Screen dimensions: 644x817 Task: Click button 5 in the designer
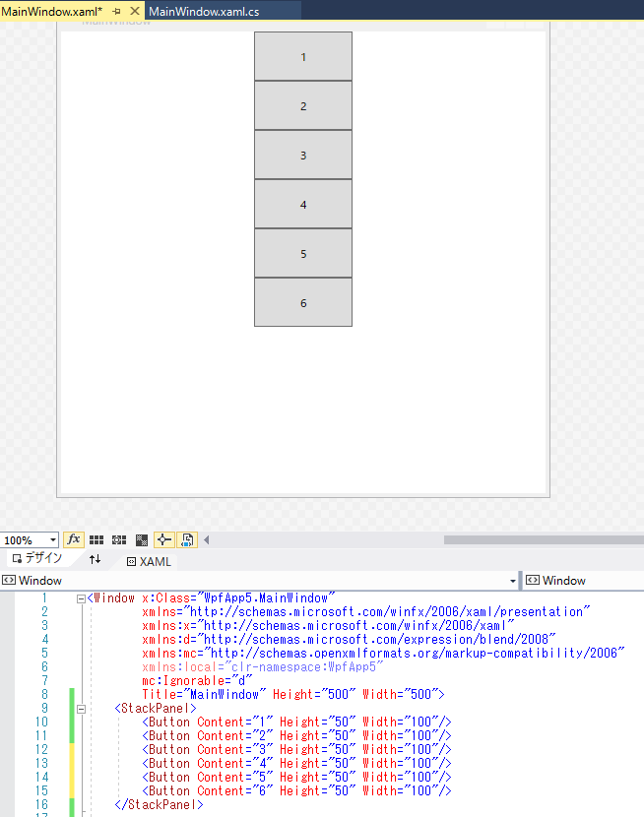point(303,253)
